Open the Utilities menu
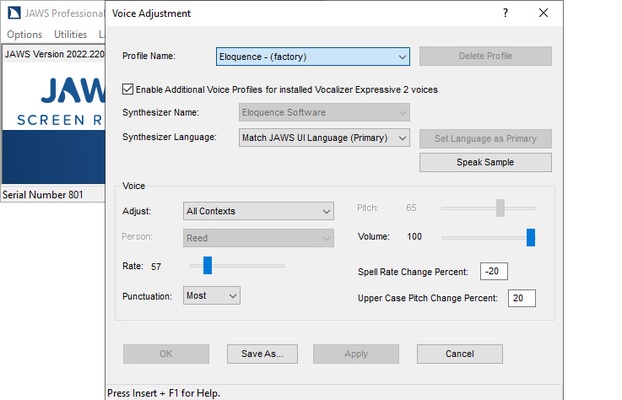622x400 pixels. point(70,34)
